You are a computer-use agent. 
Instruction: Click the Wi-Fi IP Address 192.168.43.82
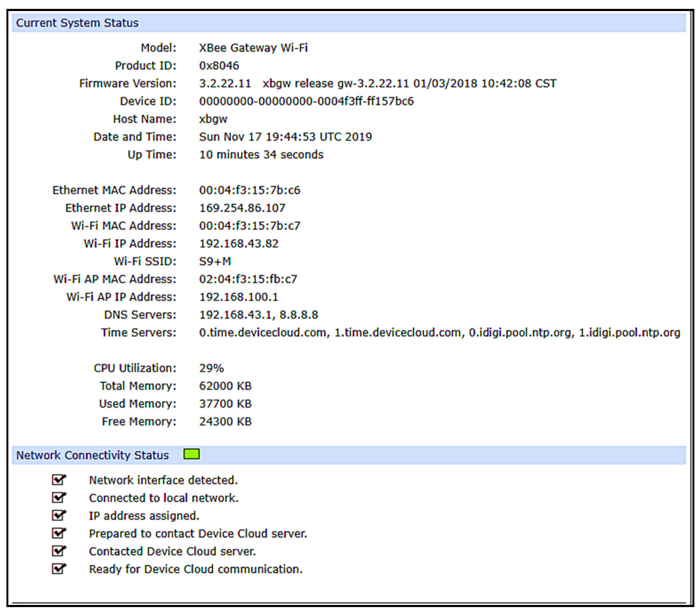[x=239, y=244]
